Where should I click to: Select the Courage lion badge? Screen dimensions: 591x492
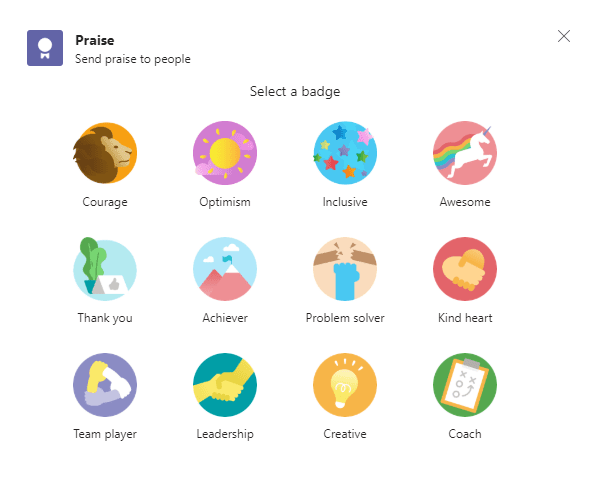point(105,153)
